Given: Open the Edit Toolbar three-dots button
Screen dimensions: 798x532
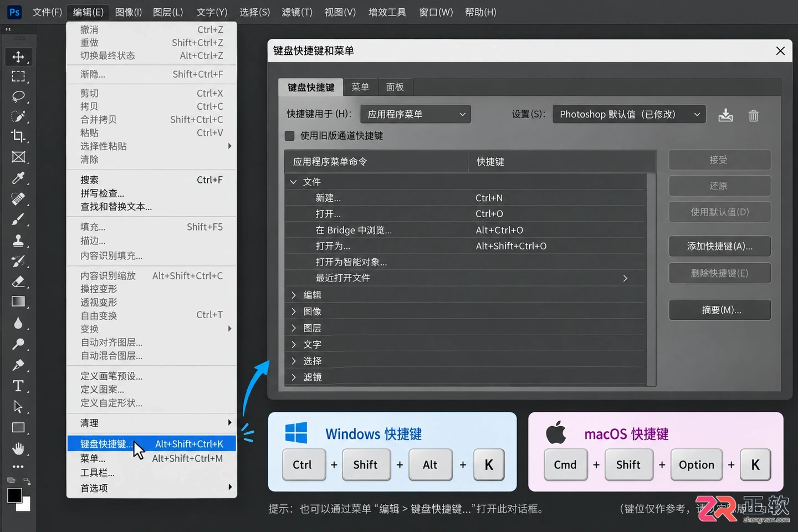Looking at the screenshot, I should [18, 467].
